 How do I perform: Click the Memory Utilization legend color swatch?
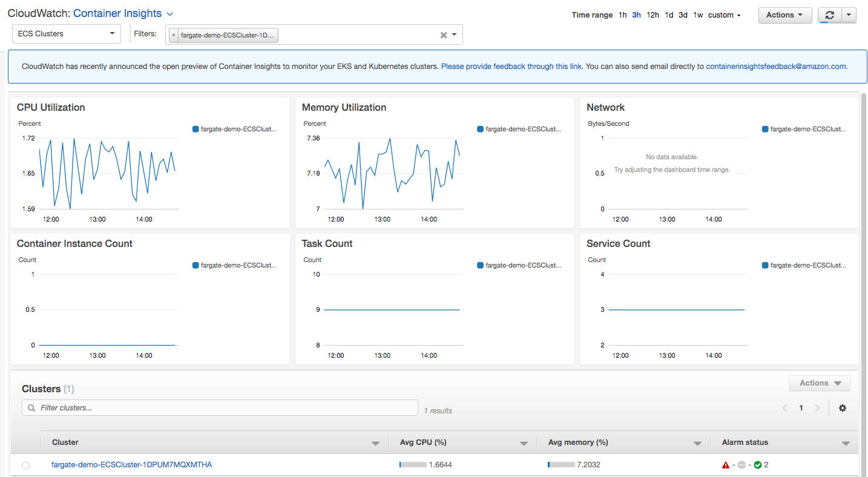pos(480,129)
